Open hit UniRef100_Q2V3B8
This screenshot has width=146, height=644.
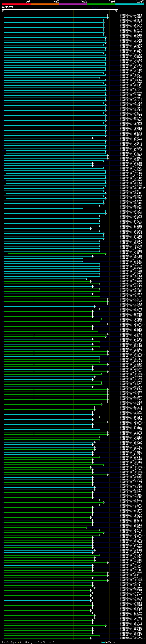coord(131,15)
